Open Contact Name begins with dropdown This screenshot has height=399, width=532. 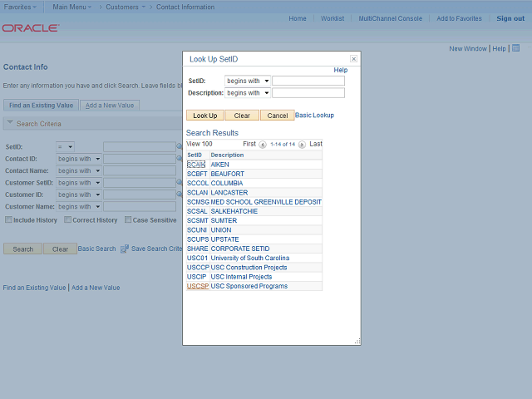pyautogui.click(x=79, y=170)
